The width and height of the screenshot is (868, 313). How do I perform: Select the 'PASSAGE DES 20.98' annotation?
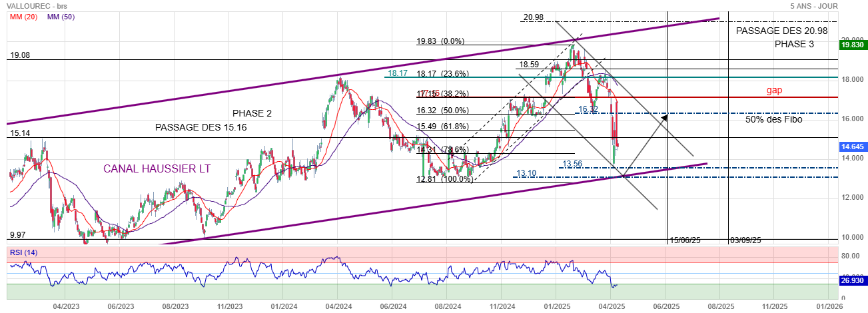click(x=781, y=31)
